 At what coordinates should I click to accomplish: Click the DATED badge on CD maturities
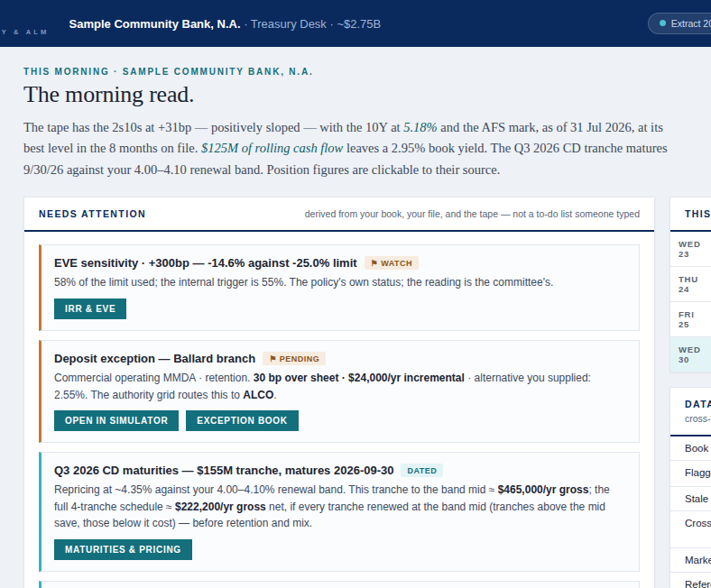click(421, 471)
